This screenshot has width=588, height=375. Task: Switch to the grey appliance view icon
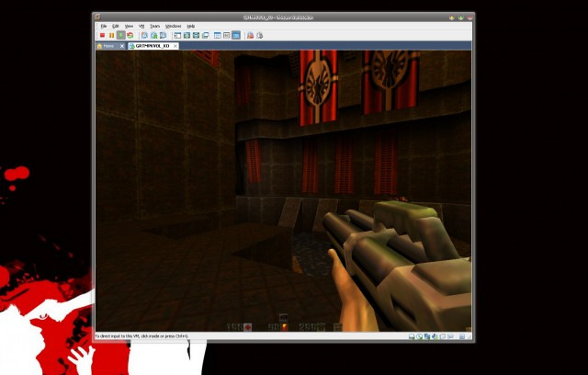227,35
